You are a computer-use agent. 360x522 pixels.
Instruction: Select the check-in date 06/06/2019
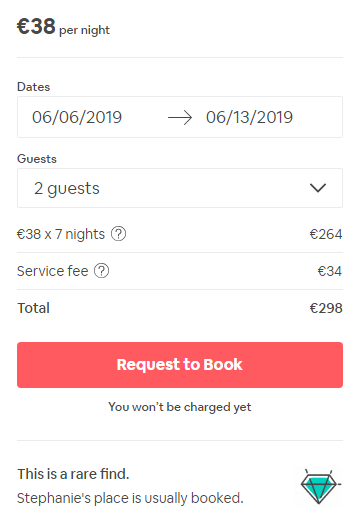77,117
